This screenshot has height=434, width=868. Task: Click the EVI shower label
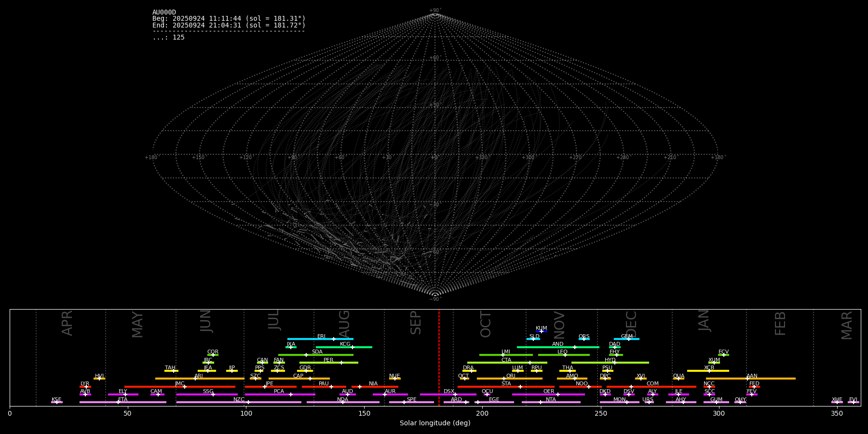click(853, 400)
